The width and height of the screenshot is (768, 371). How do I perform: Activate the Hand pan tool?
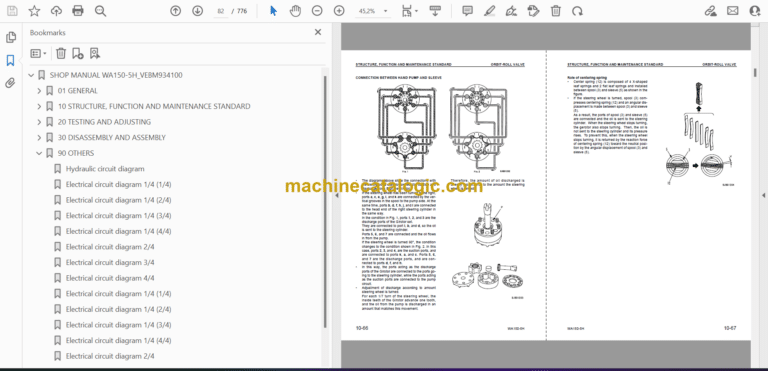pos(295,11)
